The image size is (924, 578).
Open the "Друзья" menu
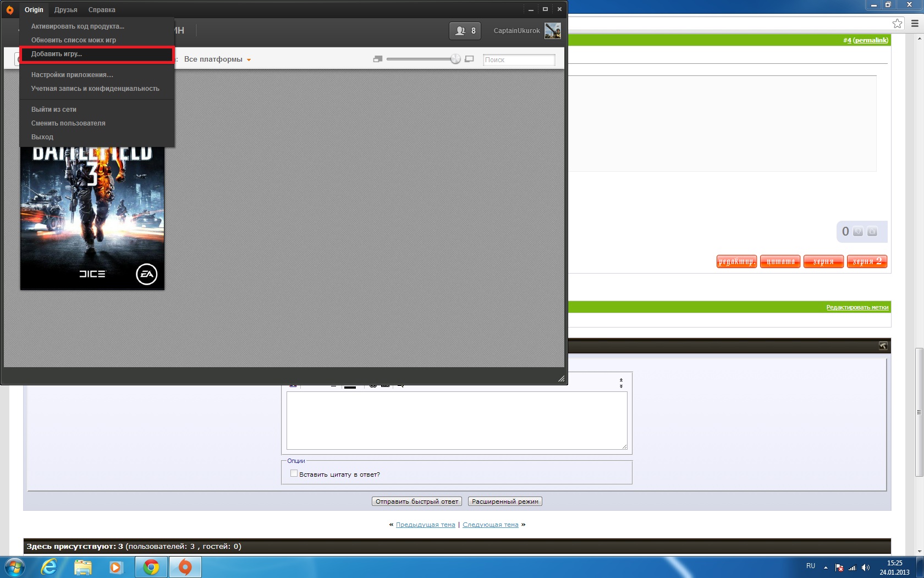(65, 10)
